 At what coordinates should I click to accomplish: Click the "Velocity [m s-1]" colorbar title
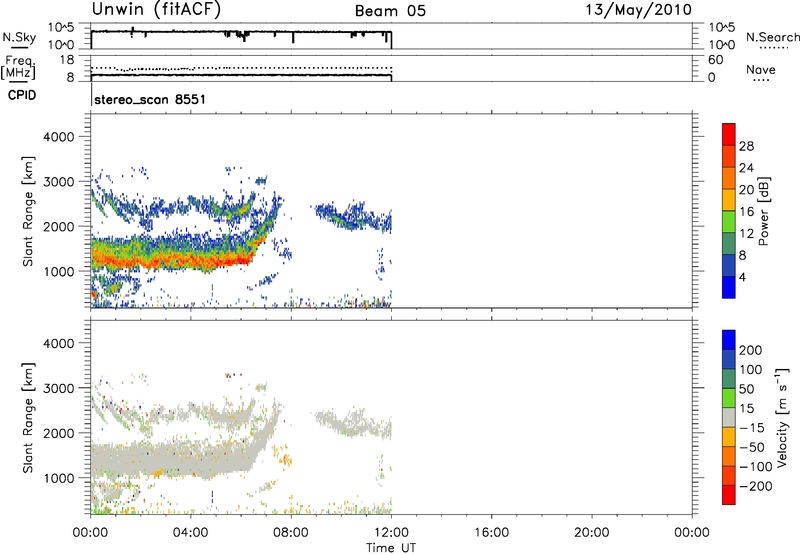pyautogui.click(x=781, y=418)
